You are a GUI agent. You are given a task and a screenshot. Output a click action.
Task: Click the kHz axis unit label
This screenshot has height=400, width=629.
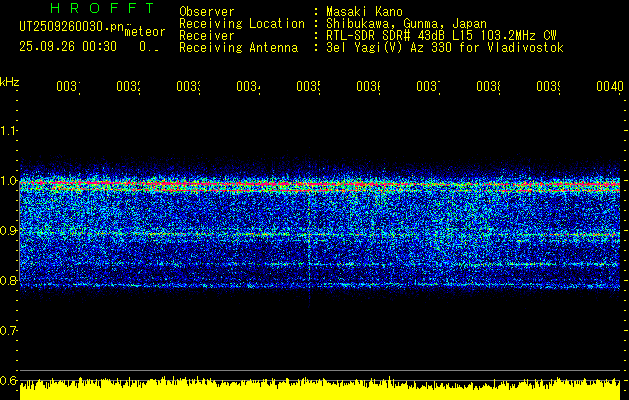pos(10,82)
